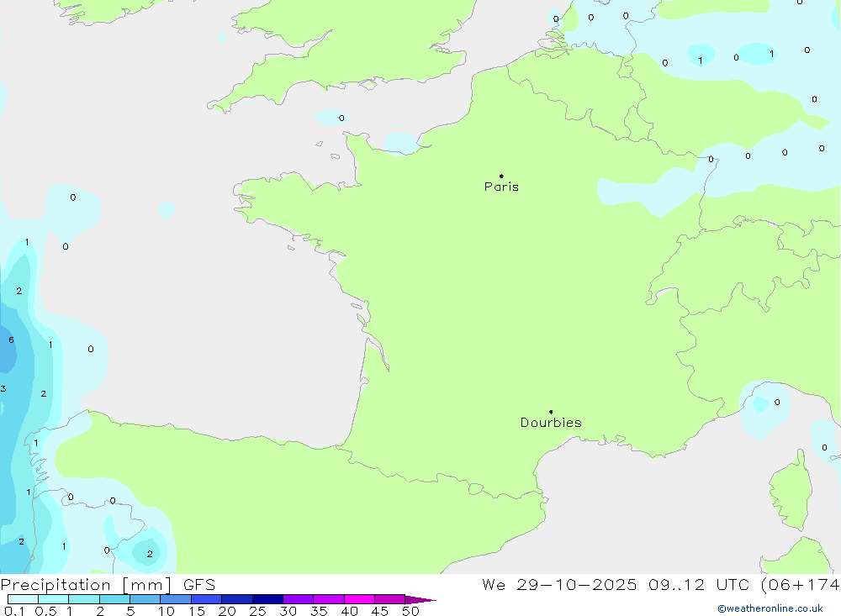Pick the magenta legend swatch between 35 and 40

[328, 599]
